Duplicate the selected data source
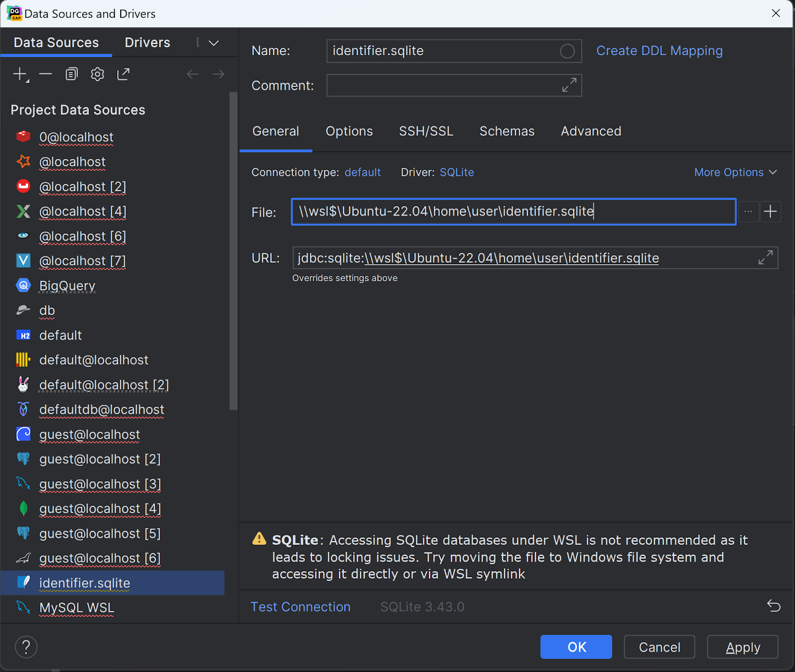 click(72, 75)
